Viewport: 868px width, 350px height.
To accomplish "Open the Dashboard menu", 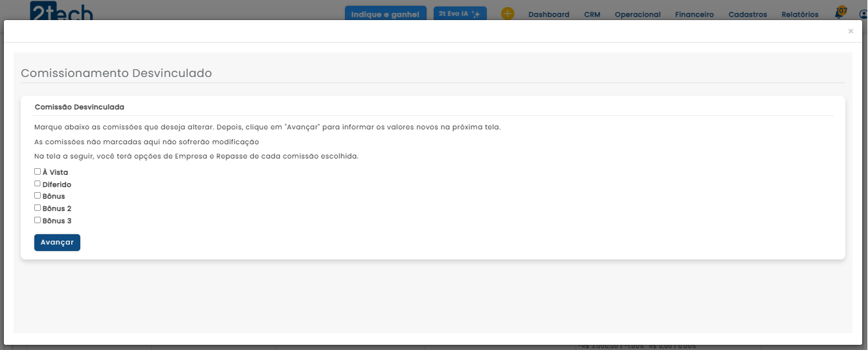I will (x=549, y=14).
